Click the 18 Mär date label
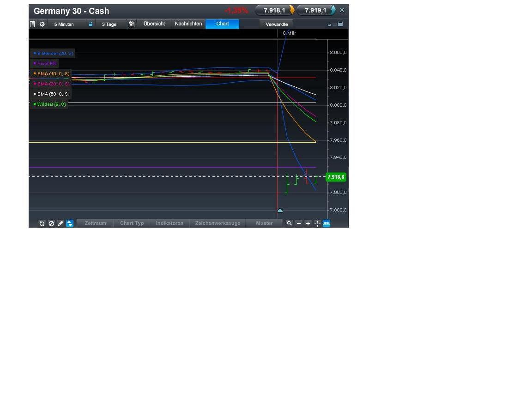Screen dimensions: 532x399 point(288,33)
